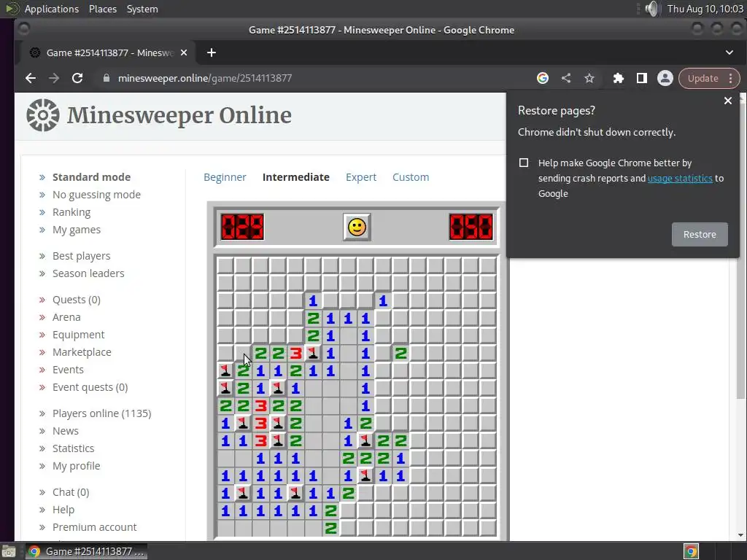Open Event quests (0)

click(x=90, y=387)
